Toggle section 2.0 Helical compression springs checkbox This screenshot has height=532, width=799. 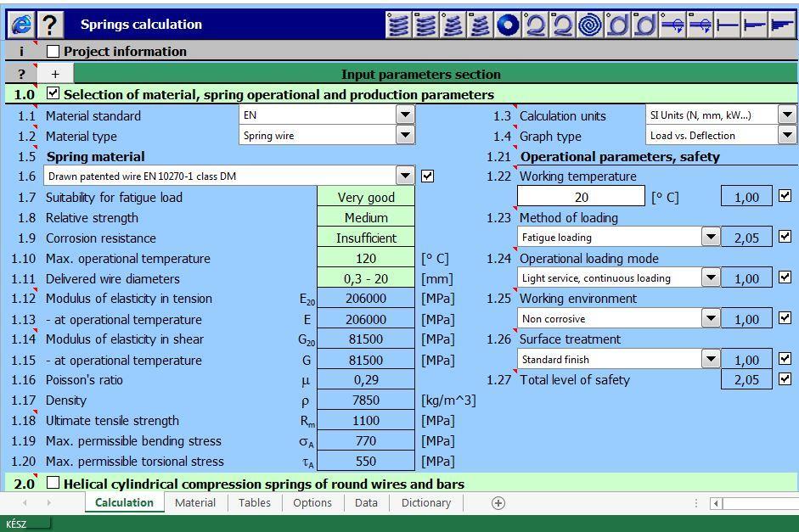53,482
